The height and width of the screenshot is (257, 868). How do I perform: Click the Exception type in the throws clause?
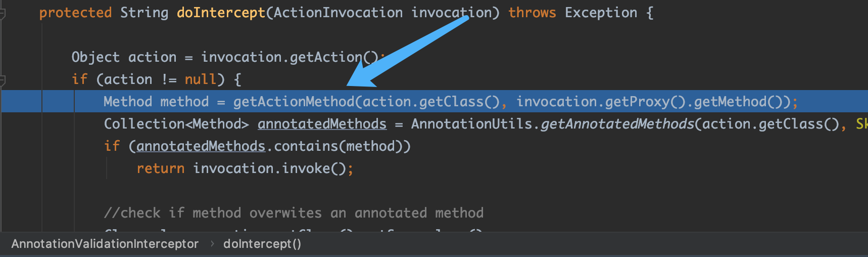(x=601, y=13)
